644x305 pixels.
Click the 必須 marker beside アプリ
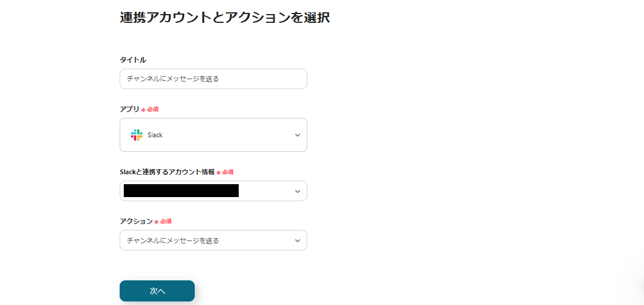[x=153, y=110]
